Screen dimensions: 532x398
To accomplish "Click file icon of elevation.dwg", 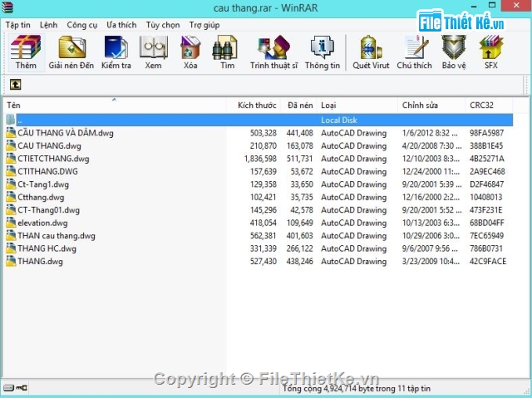I will (x=11, y=223).
